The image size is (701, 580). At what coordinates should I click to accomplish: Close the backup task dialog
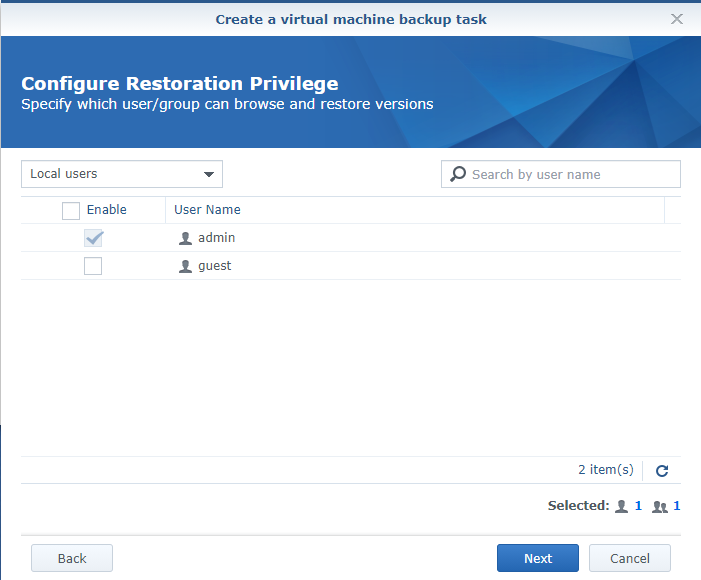[677, 19]
